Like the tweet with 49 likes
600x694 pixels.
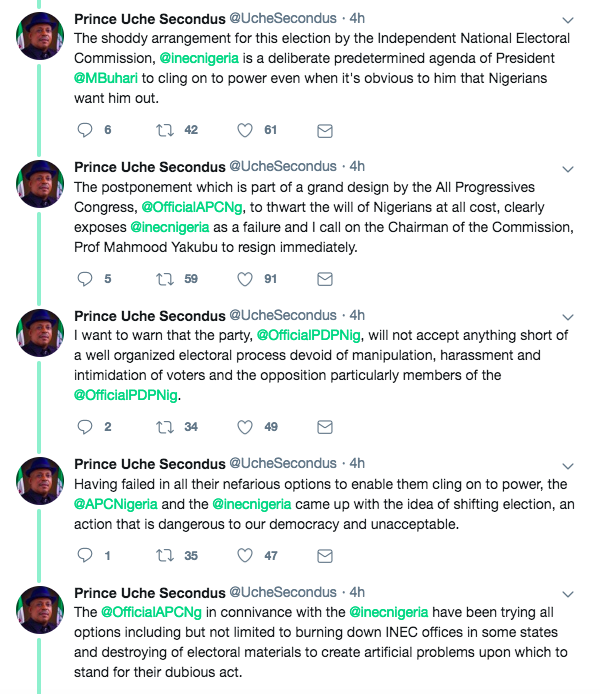tap(245, 427)
